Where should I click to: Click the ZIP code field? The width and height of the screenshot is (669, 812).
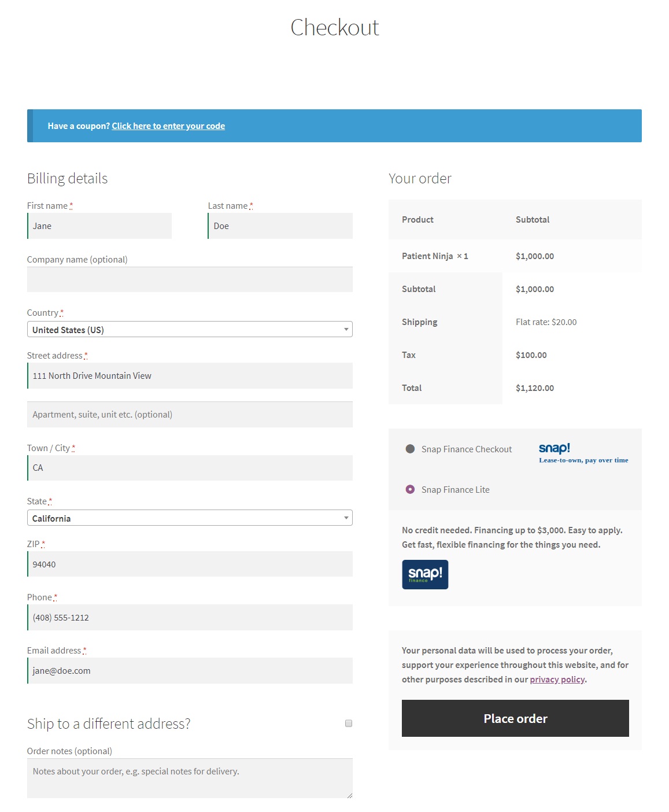point(190,564)
